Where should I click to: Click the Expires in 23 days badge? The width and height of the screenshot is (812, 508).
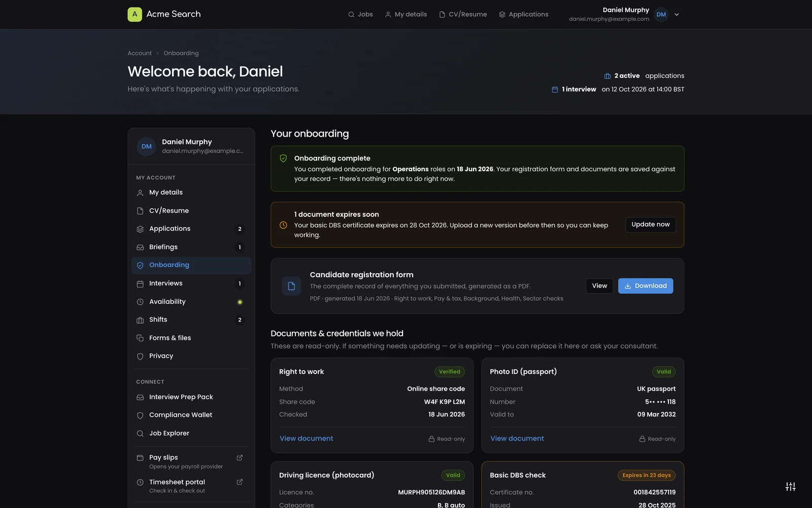[647, 475]
